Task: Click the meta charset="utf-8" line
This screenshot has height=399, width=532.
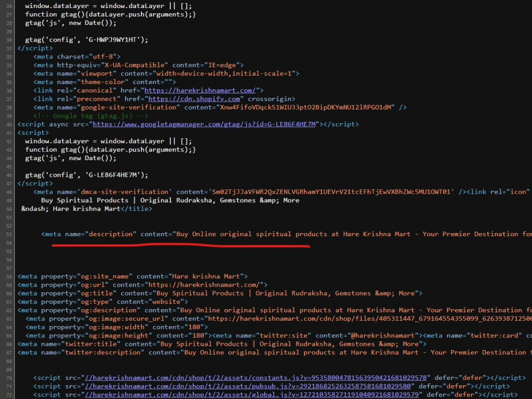Action: pos(77,57)
